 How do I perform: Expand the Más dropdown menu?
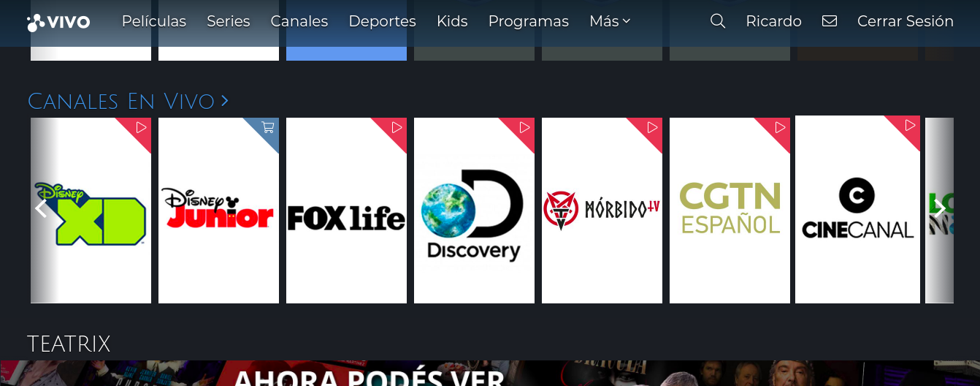click(610, 21)
